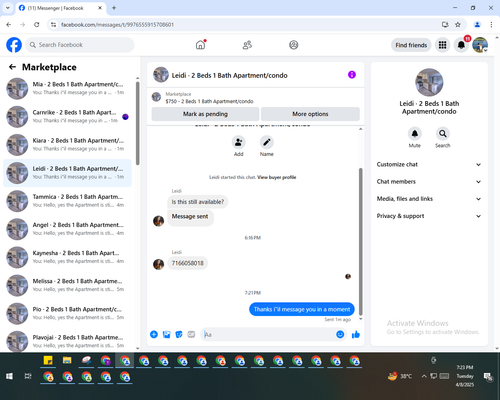This screenshot has width=500, height=400.
Task: Open File Explorer from taskbar
Action: (x=67, y=361)
